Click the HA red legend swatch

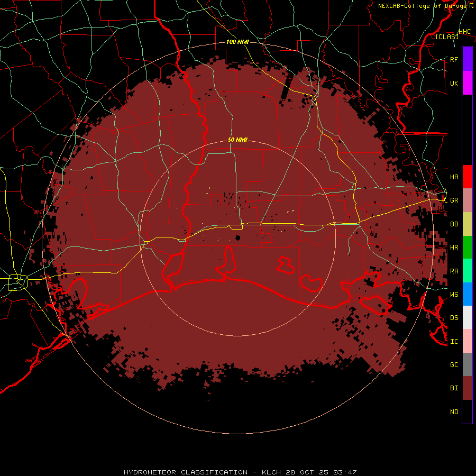pyautogui.click(x=467, y=177)
